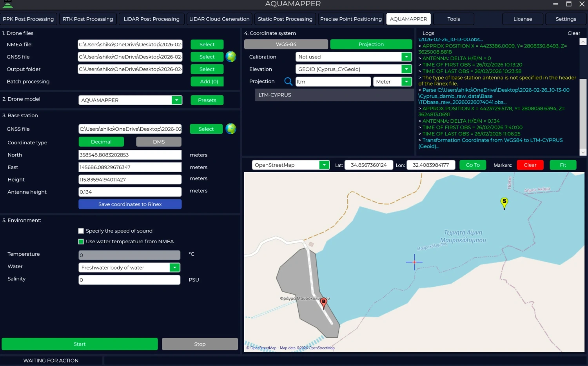
Task: Click the Logs scrollbar up arrow
Action: (x=583, y=42)
